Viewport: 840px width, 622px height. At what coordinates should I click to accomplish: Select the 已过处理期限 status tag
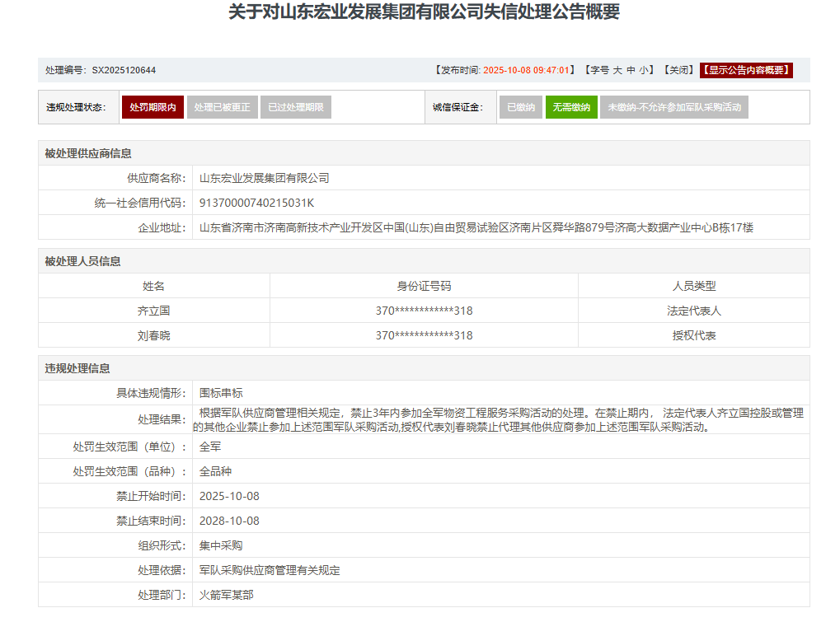[x=295, y=107]
